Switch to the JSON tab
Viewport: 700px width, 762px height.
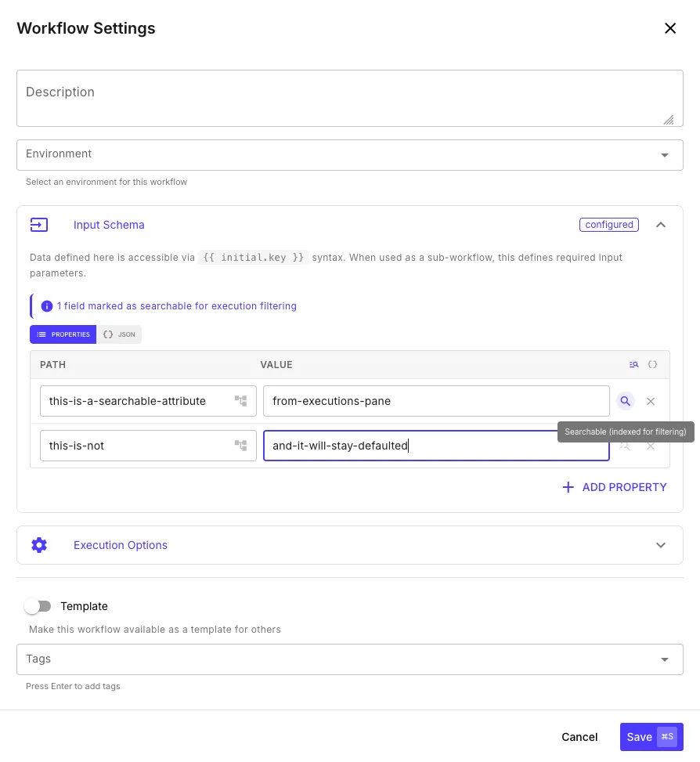[x=119, y=334]
